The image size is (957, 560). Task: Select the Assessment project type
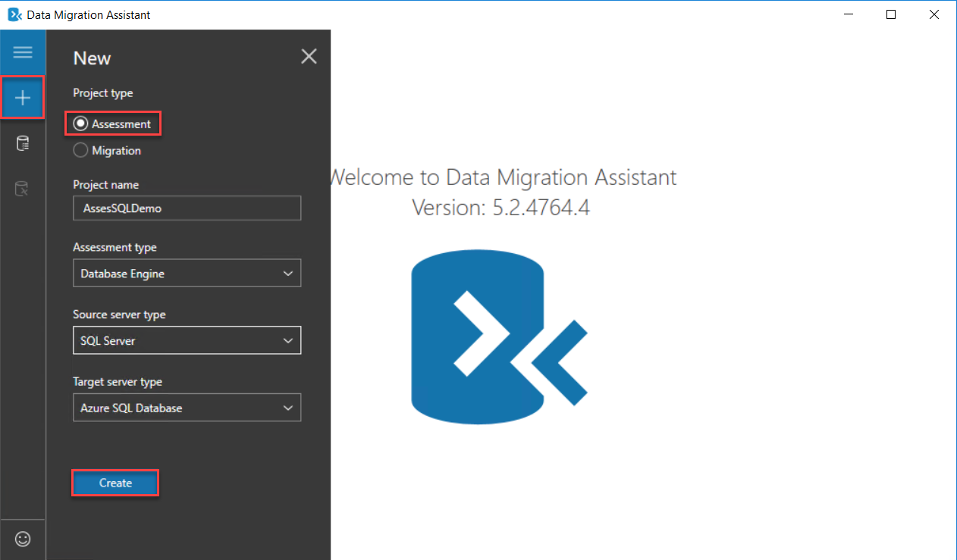80,124
